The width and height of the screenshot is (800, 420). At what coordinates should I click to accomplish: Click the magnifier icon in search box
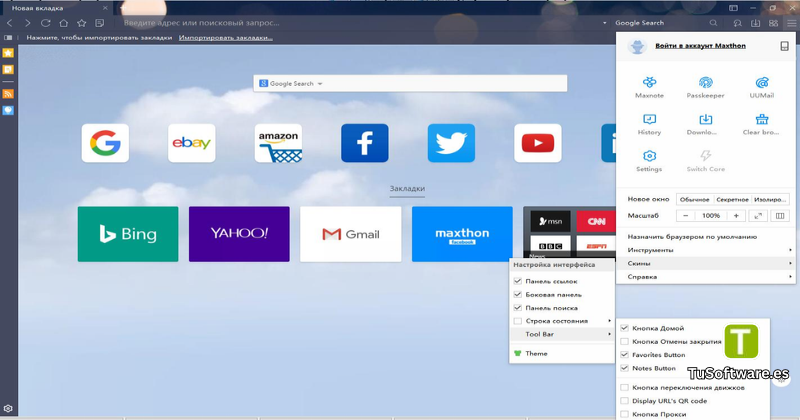coord(713,23)
